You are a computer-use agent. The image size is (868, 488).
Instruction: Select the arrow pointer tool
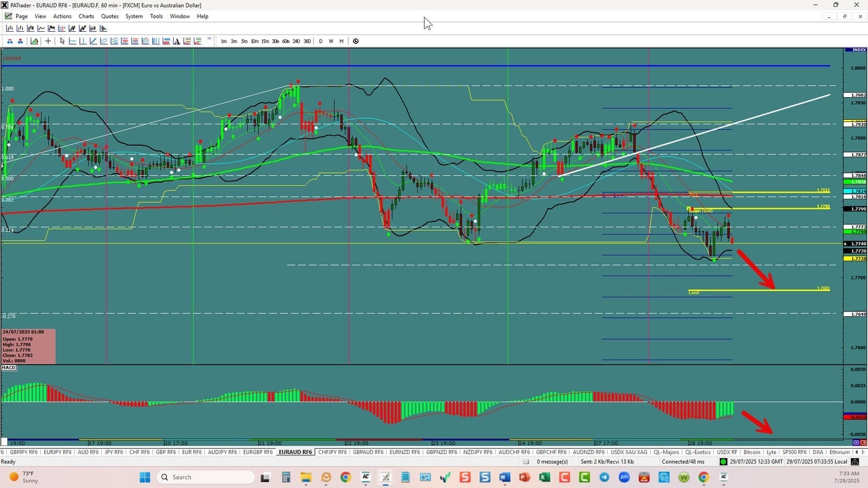(62, 41)
